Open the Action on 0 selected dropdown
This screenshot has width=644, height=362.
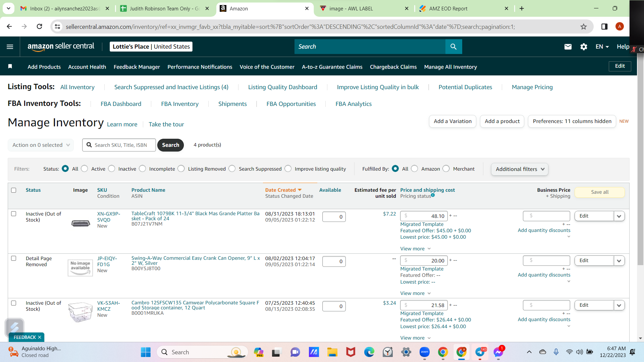tap(41, 145)
